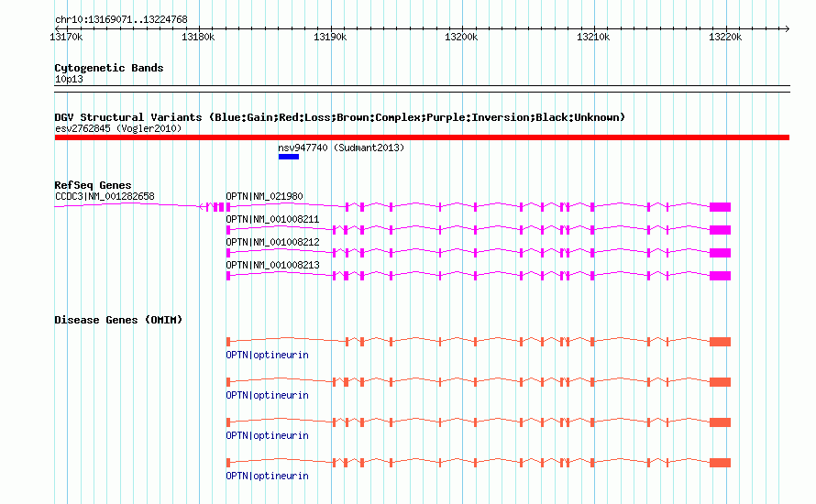Image resolution: width=816 pixels, height=504 pixels.
Task: Open the OPTN|NM_001008212 transcript label
Action: click(x=272, y=242)
